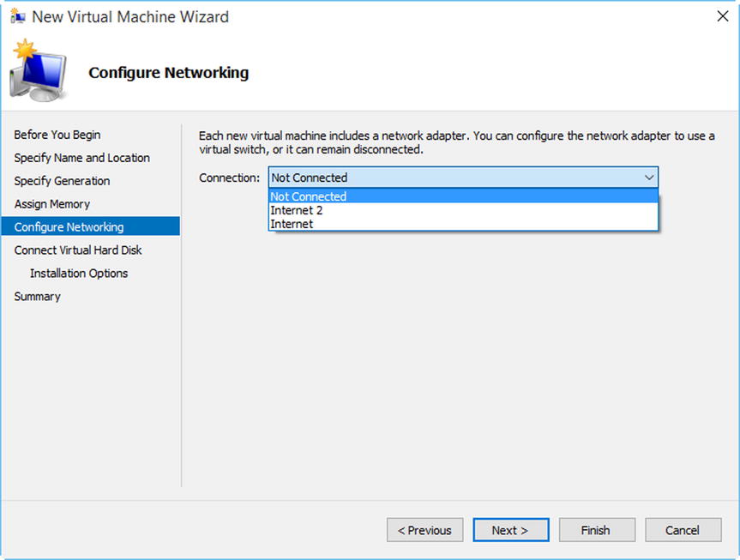Viewport: 740px width, 560px height.
Task: Choose the Internet virtual switch option
Action: (x=463, y=224)
